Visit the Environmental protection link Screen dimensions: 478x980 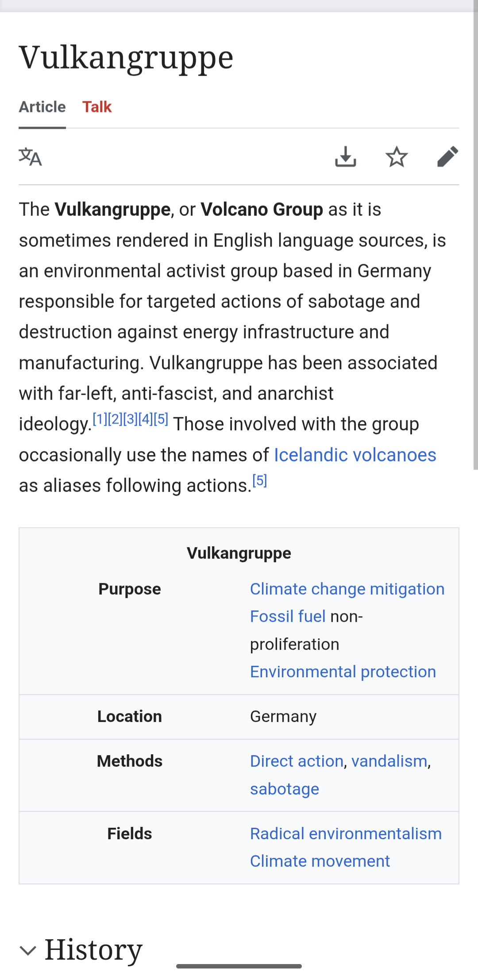tap(343, 672)
